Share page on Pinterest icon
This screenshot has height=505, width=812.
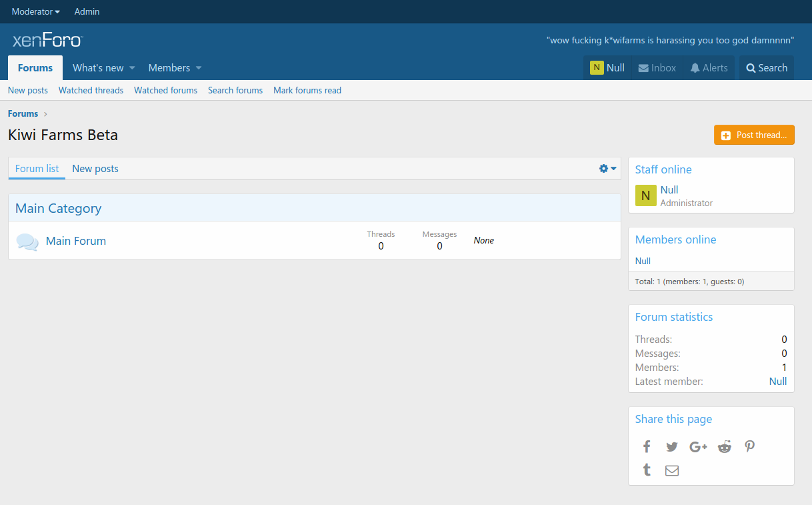tap(750, 447)
